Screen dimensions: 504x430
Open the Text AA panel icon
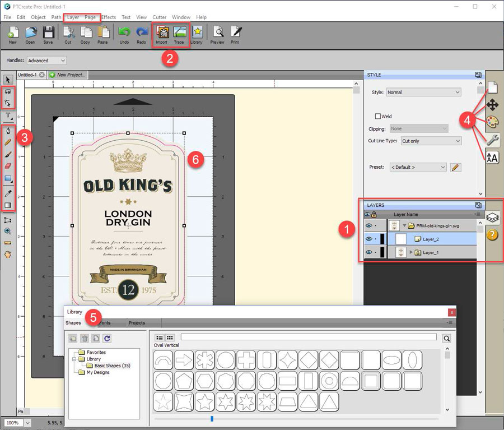coord(492,158)
